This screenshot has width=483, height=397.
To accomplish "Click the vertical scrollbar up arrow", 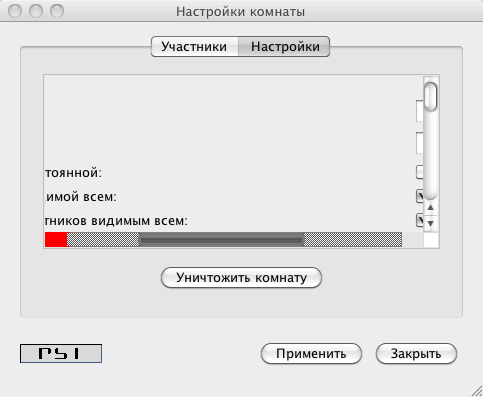I will (x=430, y=207).
